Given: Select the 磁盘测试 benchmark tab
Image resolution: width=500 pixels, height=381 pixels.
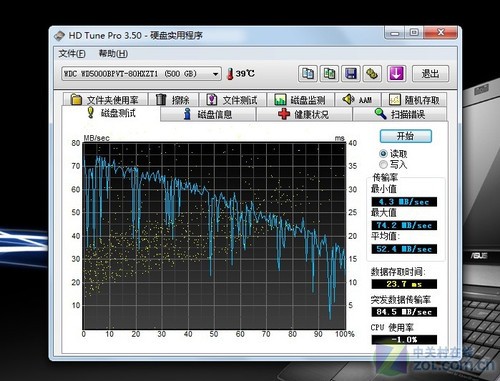Looking at the screenshot, I should coord(111,113).
